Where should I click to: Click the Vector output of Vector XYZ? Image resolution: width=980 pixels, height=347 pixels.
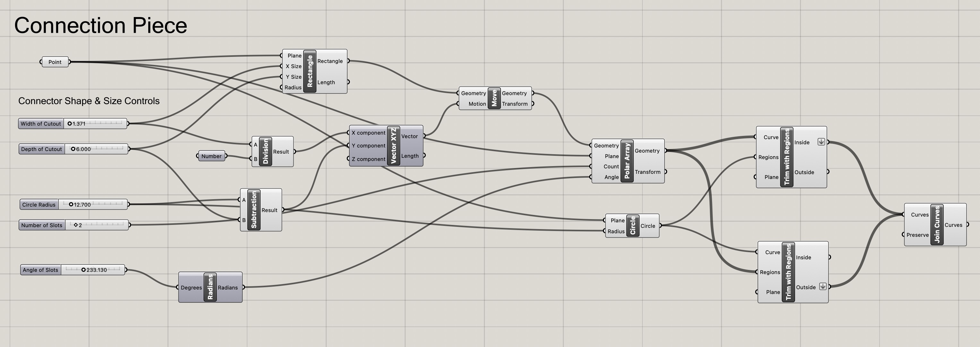[x=409, y=136]
